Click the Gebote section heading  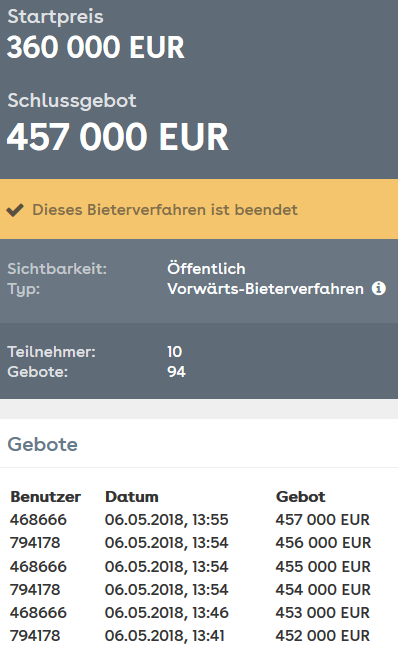pos(43,444)
